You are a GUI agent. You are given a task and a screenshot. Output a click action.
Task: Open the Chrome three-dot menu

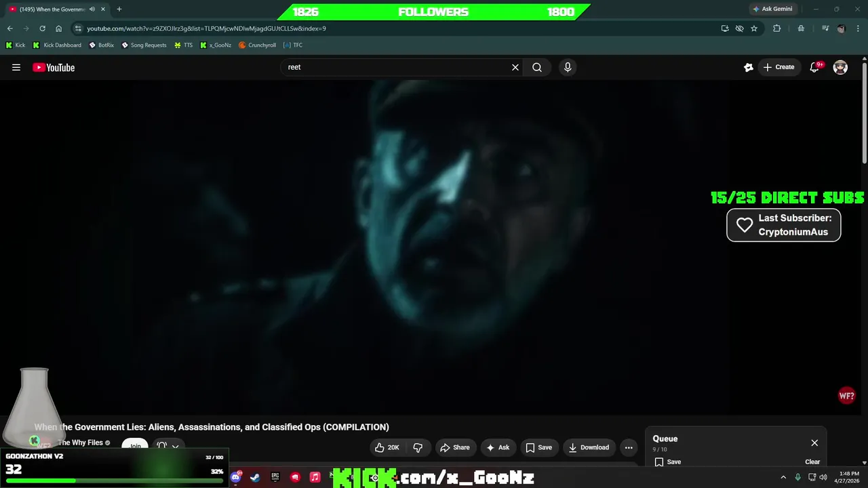point(857,28)
